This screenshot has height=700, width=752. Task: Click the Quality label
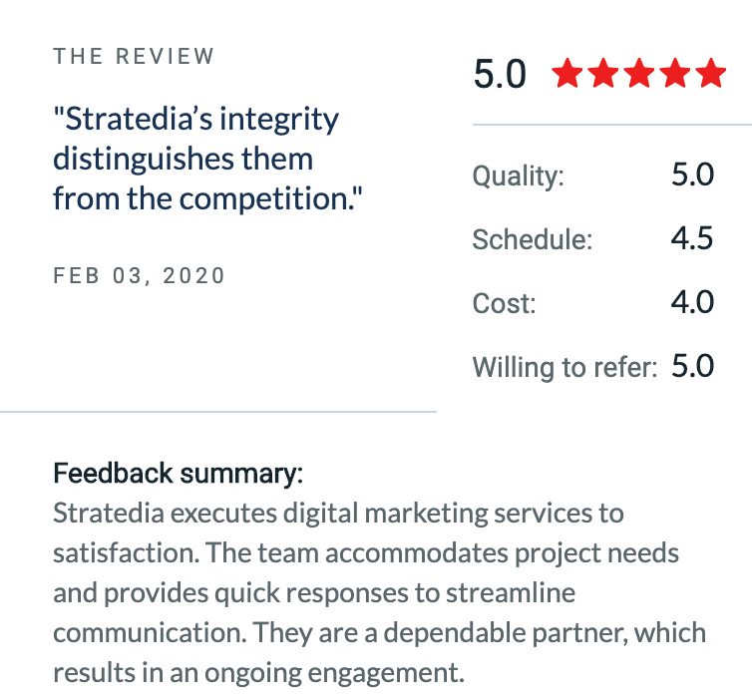tap(519, 175)
